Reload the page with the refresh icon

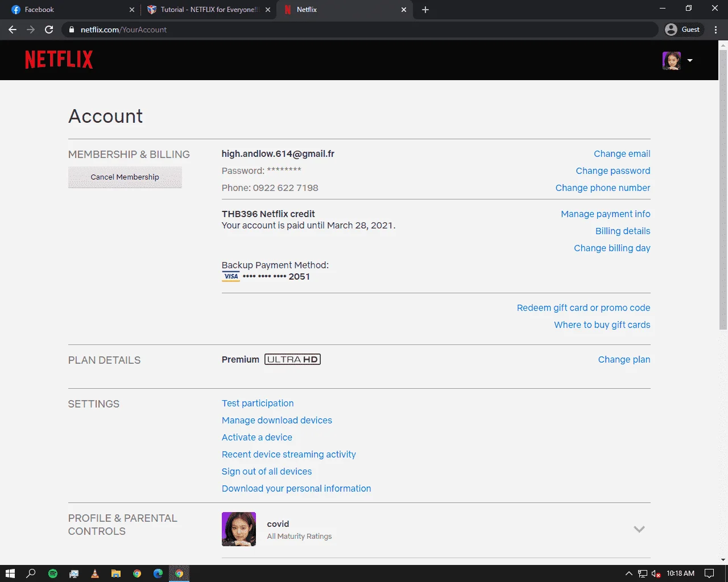pyautogui.click(x=49, y=30)
